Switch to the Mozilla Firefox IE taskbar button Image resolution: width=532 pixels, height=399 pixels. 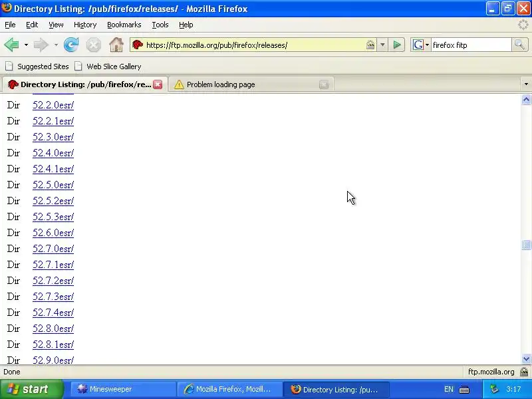click(229, 389)
